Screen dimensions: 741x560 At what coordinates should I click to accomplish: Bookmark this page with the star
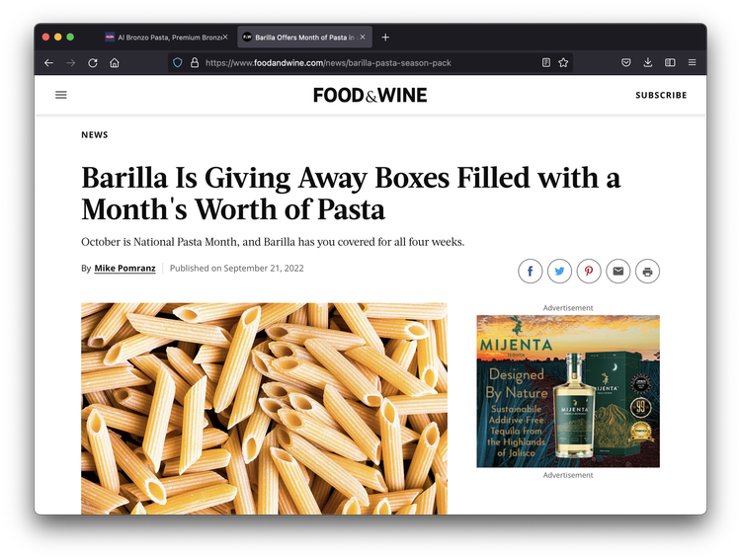click(x=563, y=63)
